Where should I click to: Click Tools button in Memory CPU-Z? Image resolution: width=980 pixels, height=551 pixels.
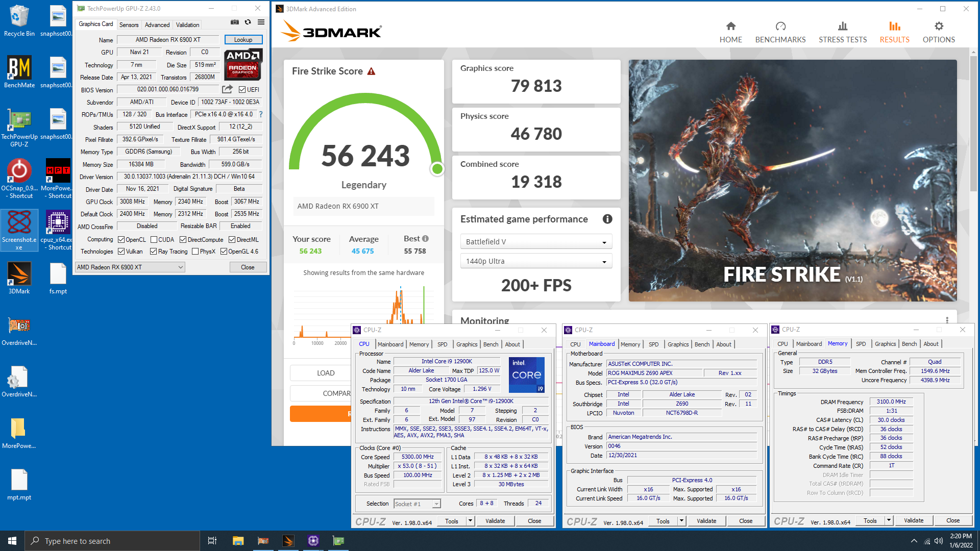[870, 520]
